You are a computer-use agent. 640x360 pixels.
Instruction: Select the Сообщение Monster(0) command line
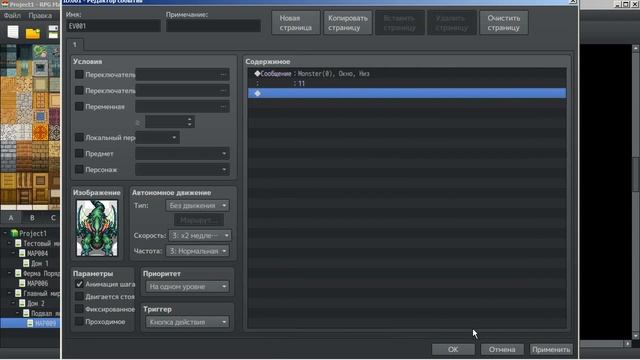(407, 73)
